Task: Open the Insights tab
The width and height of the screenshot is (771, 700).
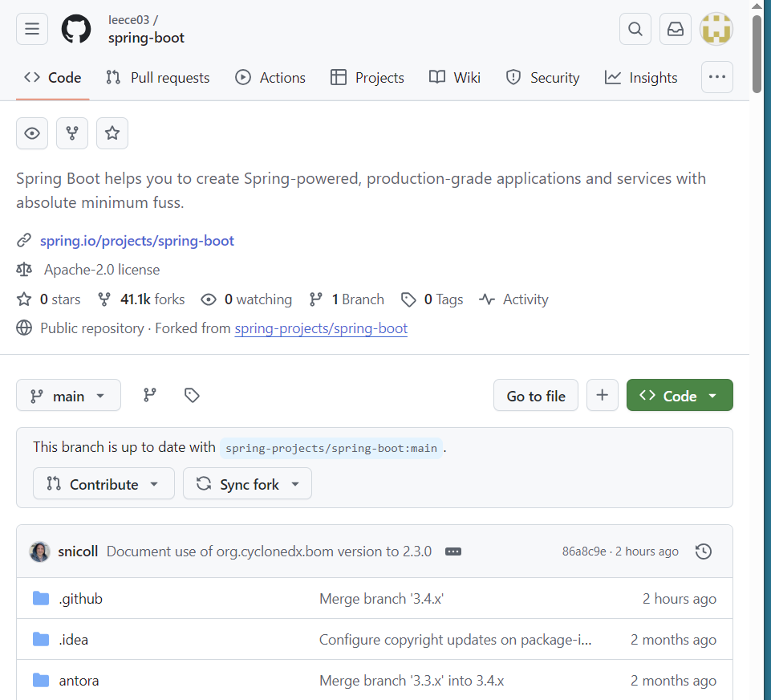Action: click(x=641, y=78)
